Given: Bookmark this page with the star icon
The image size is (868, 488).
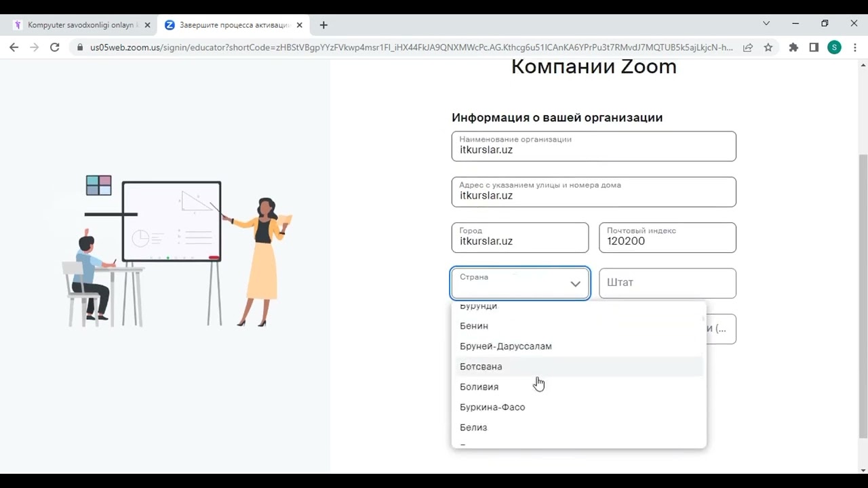Looking at the screenshot, I should click(768, 47).
